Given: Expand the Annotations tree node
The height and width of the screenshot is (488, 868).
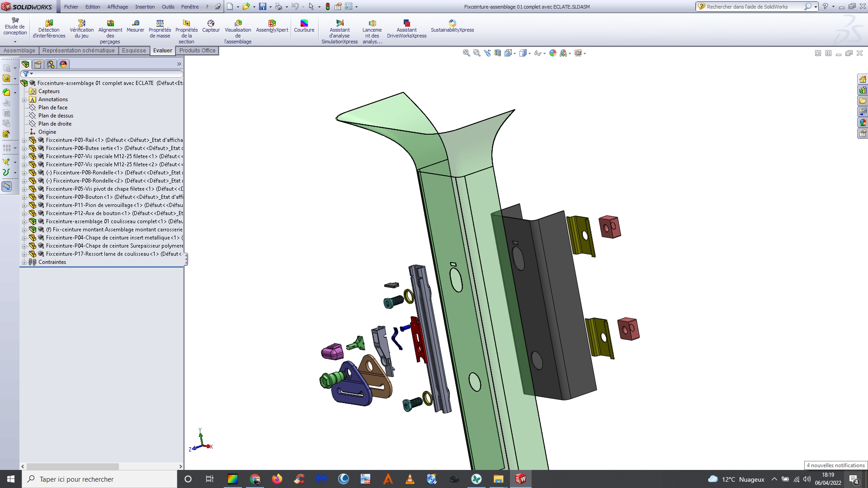Looking at the screenshot, I should 24,99.
